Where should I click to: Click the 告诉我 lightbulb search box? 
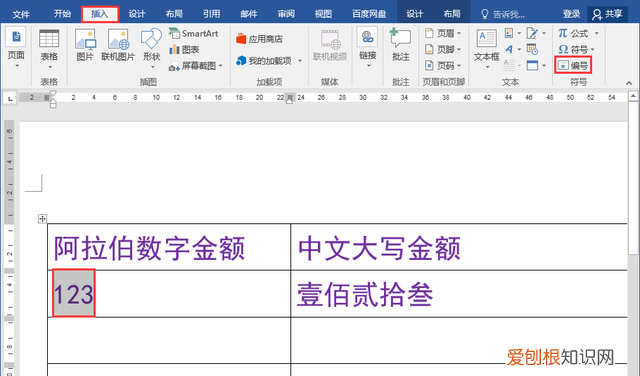click(x=503, y=14)
